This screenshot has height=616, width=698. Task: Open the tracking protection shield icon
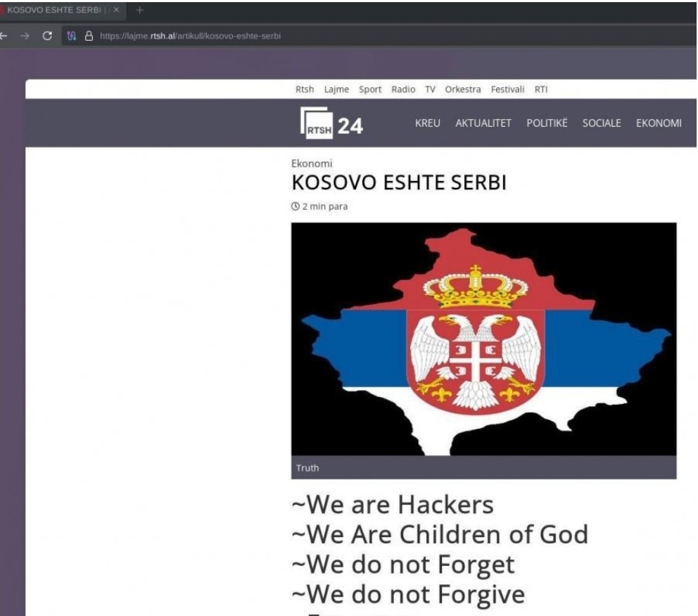tap(71, 36)
